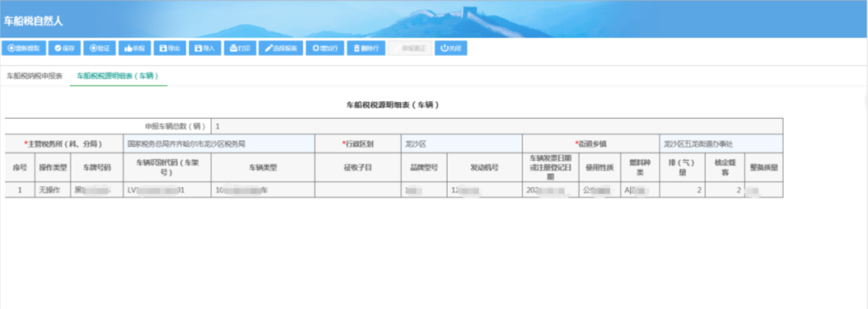This screenshot has height=309, width=868.
Task: Switch to 车船税纳税申报表 tab
Action: 35,76
